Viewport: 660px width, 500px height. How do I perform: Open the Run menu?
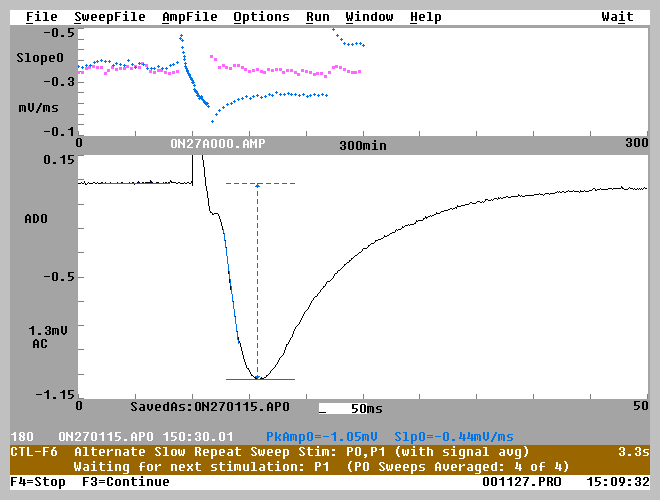317,17
